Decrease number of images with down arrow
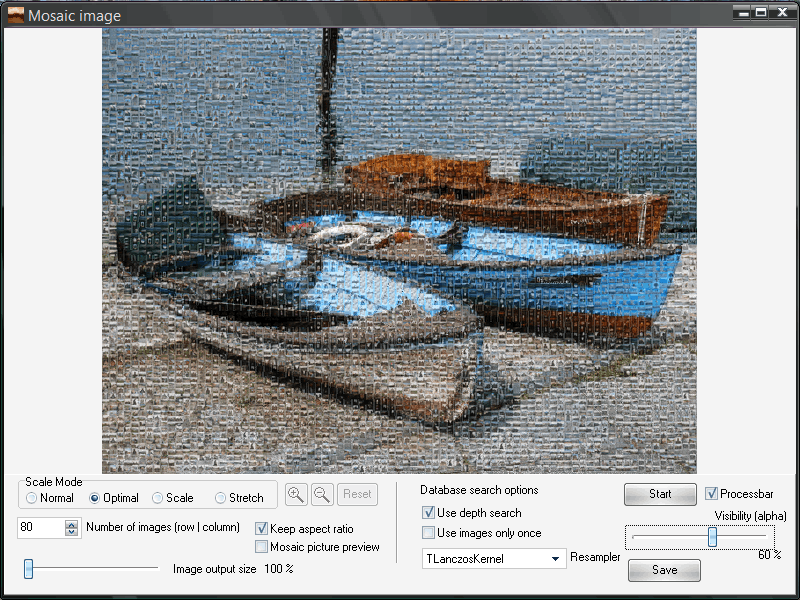This screenshot has width=800, height=600. coord(71,532)
